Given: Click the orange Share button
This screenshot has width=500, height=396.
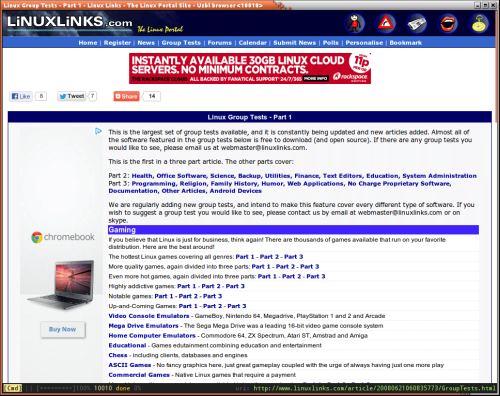Looking at the screenshot, I should pyautogui.click(x=126, y=96).
